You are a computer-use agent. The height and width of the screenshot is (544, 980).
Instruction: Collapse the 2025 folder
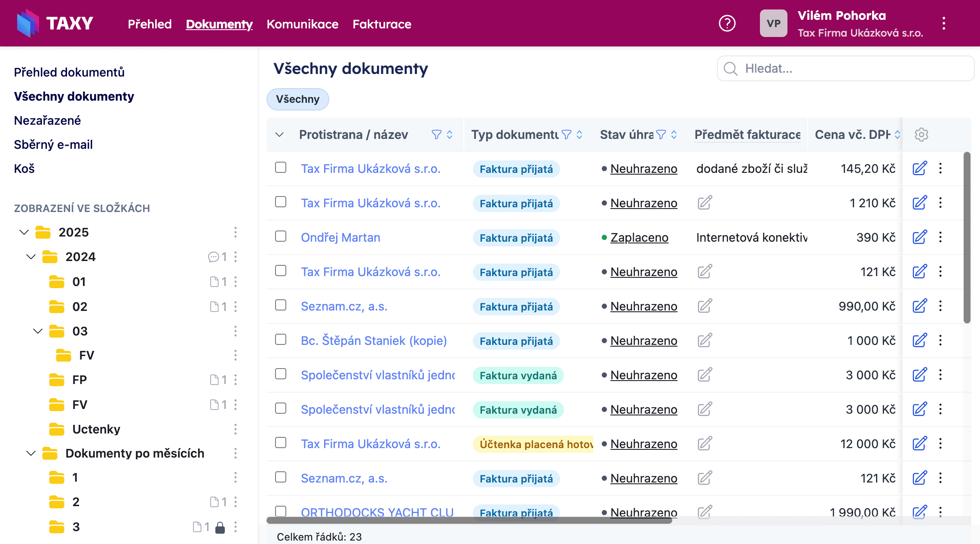pyautogui.click(x=24, y=233)
